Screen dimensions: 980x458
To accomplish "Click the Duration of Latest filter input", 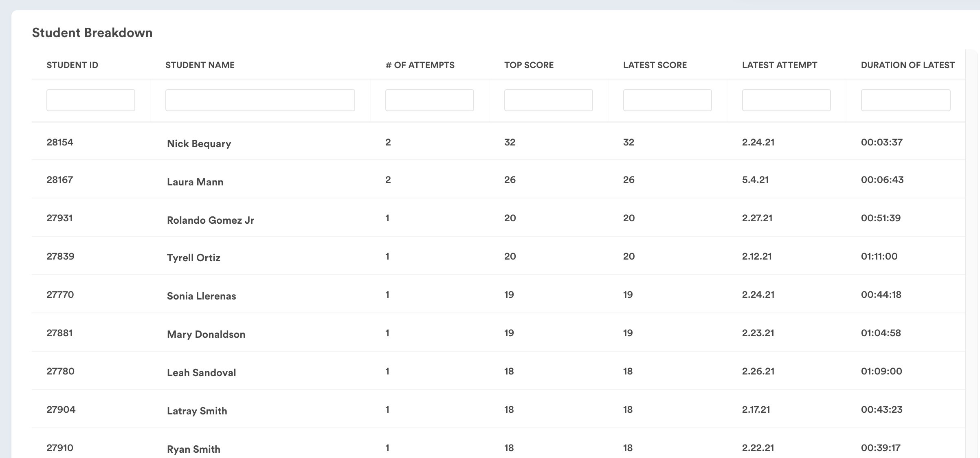I will (x=905, y=100).
